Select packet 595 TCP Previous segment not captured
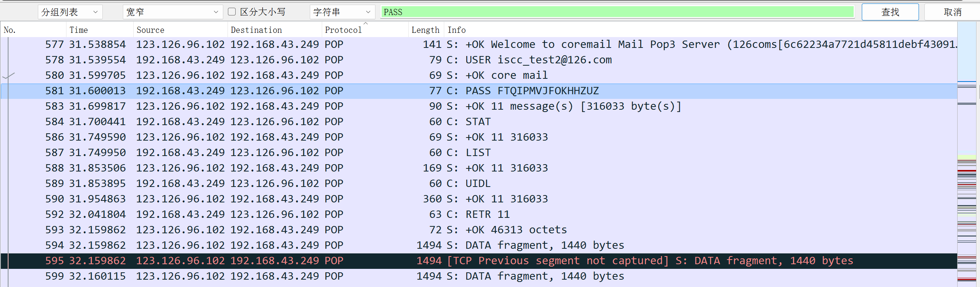The height and width of the screenshot is (287, 980). point(479,261)
